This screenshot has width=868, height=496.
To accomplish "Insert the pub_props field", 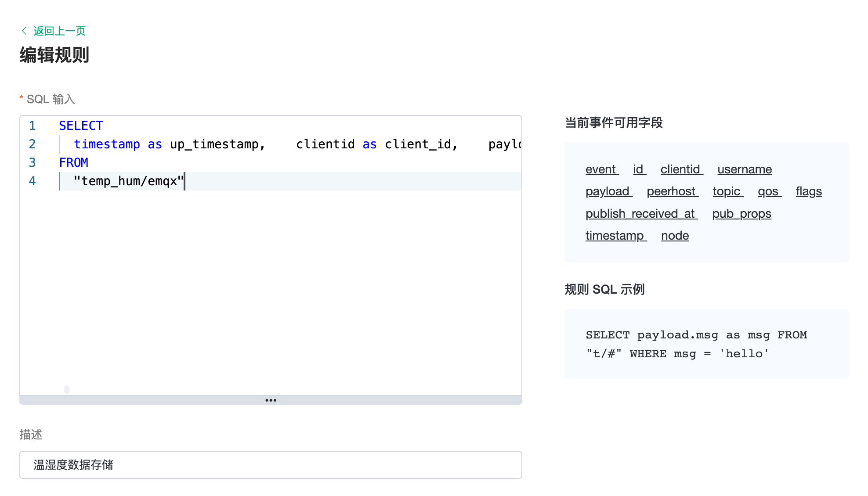I will pos(741,214).
